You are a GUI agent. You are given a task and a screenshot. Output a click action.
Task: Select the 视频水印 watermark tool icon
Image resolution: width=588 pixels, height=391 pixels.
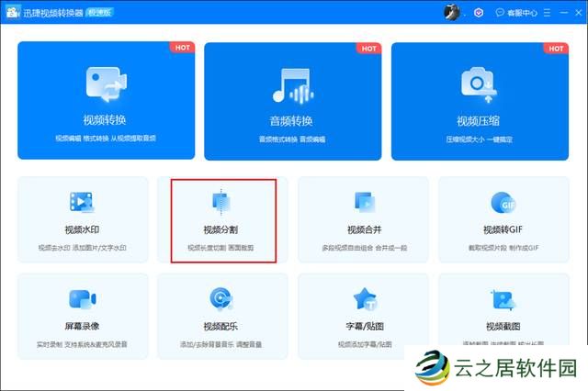point(83,202)
